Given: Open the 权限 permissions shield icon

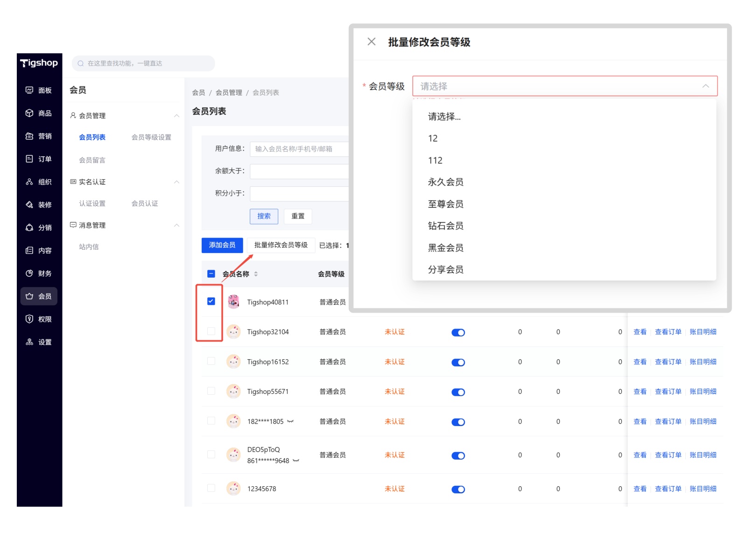Looking at the screenshot, I should pos(29,319).
